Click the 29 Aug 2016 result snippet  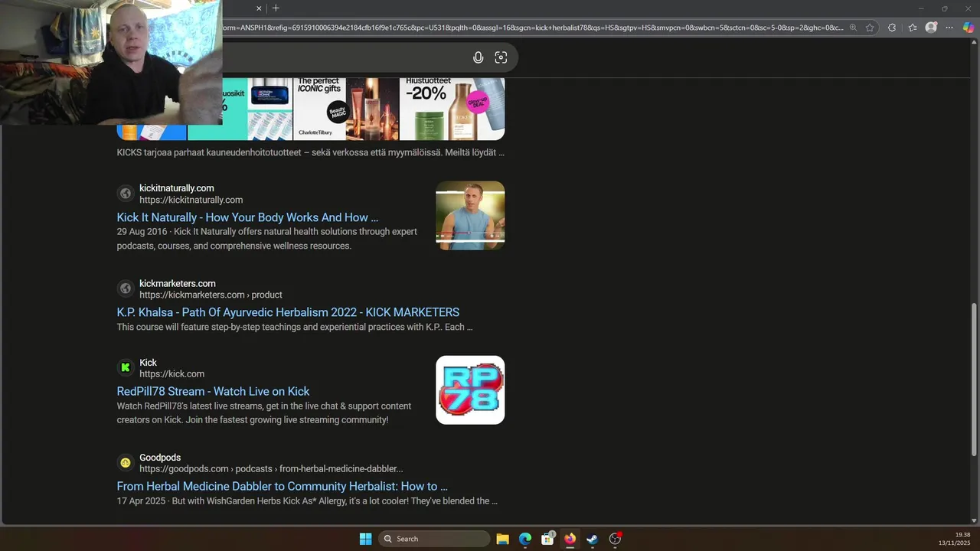[267, 239]
